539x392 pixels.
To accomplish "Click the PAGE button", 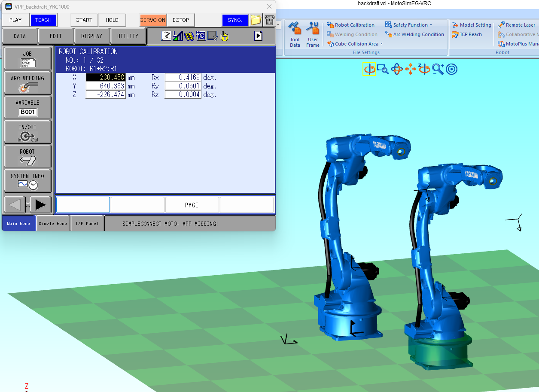I will pos(192,205).
